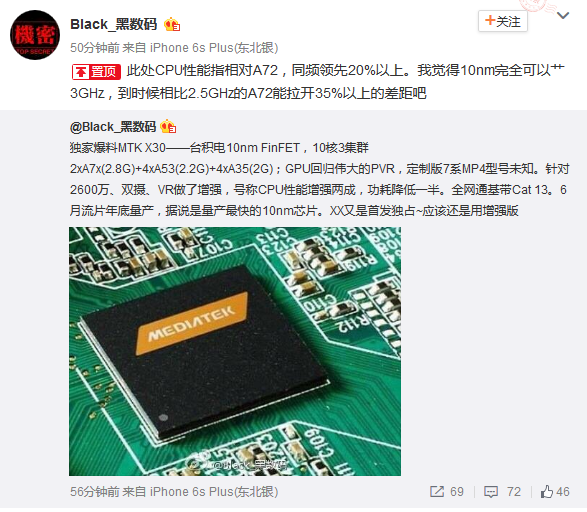
Task: Click the 56分钟前 original post timestamp
Action: (95, 491)
